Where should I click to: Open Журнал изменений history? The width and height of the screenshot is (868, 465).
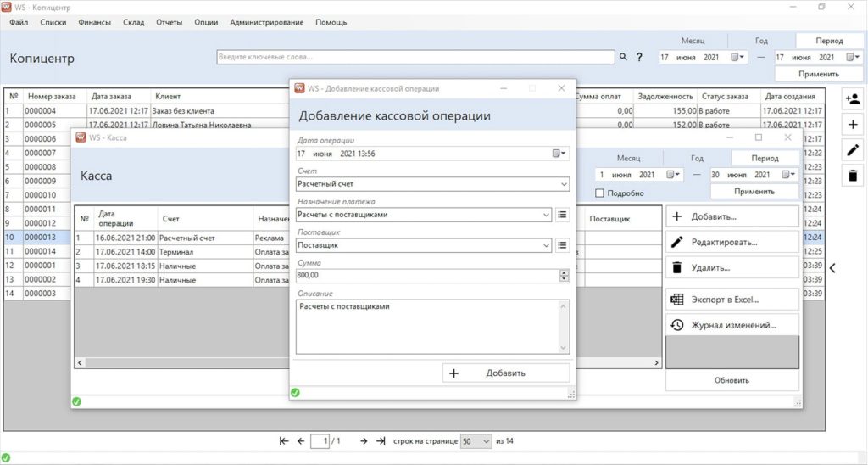(x=732, y=325)
